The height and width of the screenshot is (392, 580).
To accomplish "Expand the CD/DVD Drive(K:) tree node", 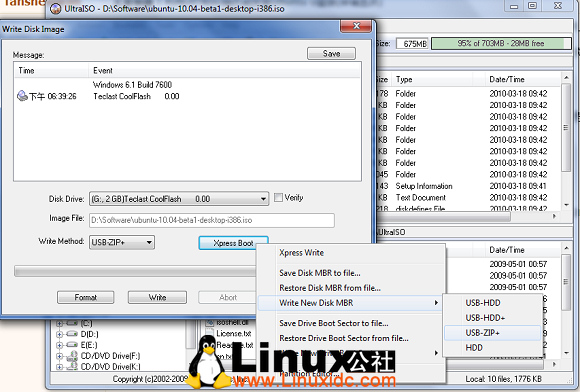I will point(59,367).
